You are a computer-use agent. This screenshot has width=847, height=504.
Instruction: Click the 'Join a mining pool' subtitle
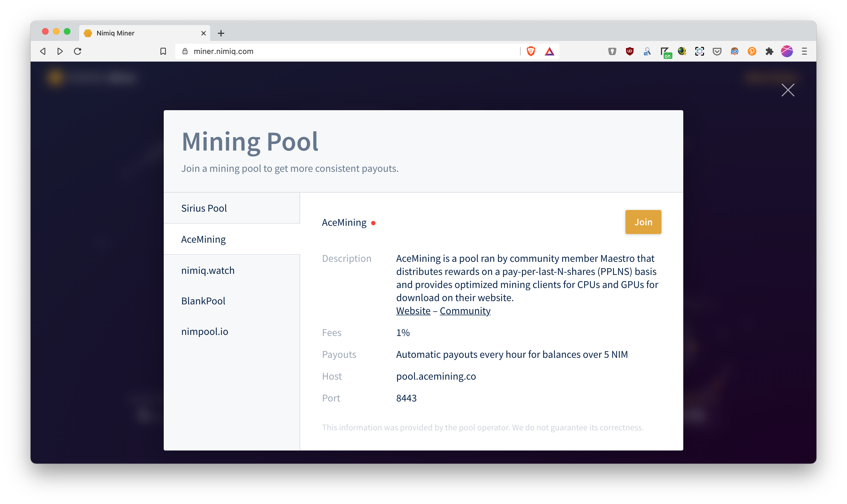click(290, 169)
